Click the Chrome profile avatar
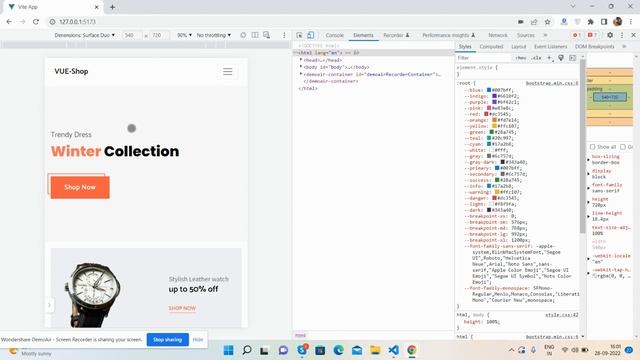640x360 pixels. pyautogui.click(x=618, y=22)
